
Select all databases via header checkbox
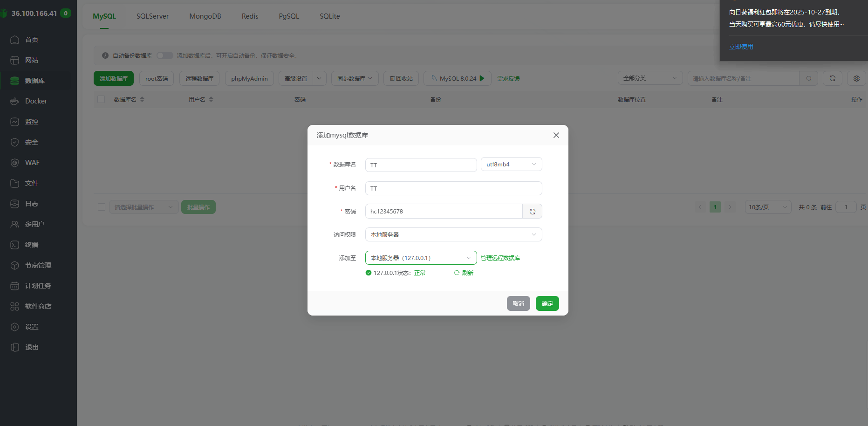click(x=101, y=99)
